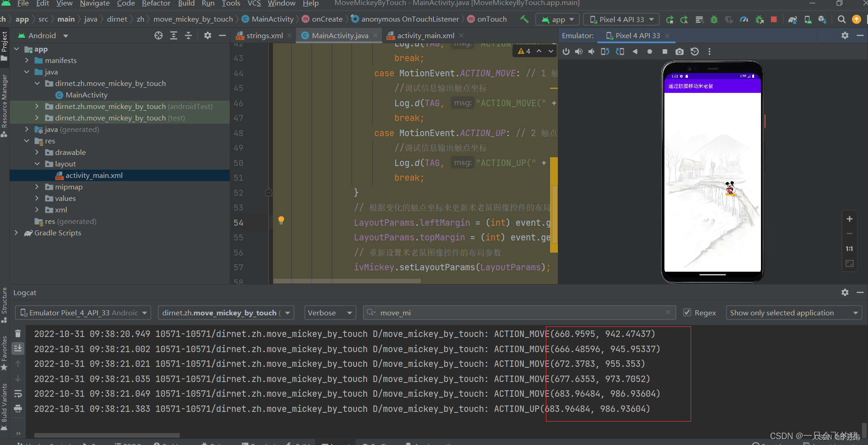Click the emulator Home circle button
Image resolution: width=868 pixels, height=445 pixels.
650,51
